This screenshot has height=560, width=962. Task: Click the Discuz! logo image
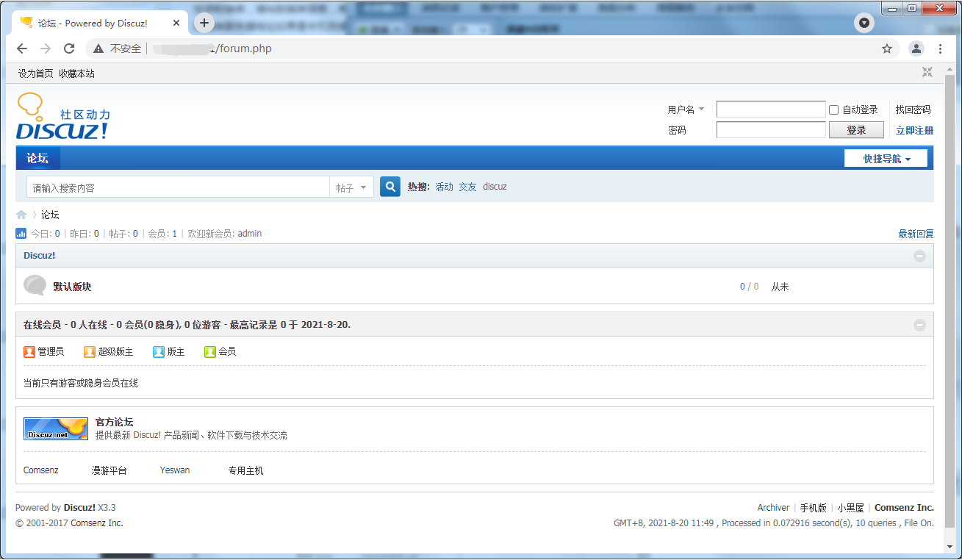[x=62, y=117]
